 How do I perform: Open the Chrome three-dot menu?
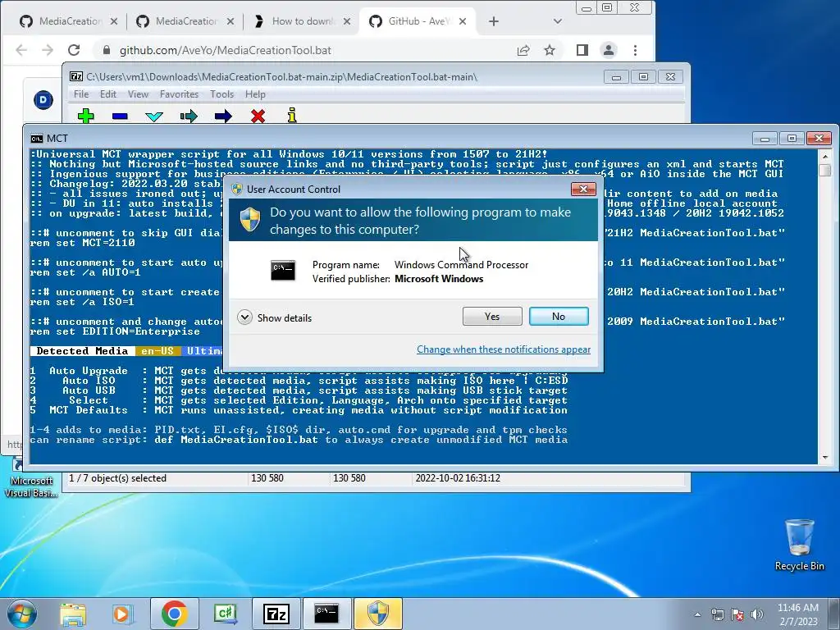(636, 50)
